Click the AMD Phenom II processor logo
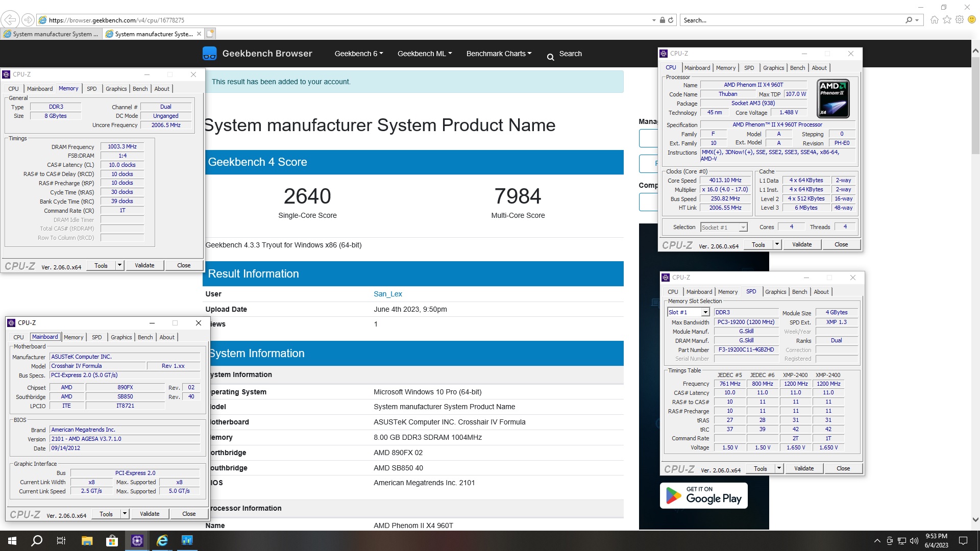 (833, 98)
